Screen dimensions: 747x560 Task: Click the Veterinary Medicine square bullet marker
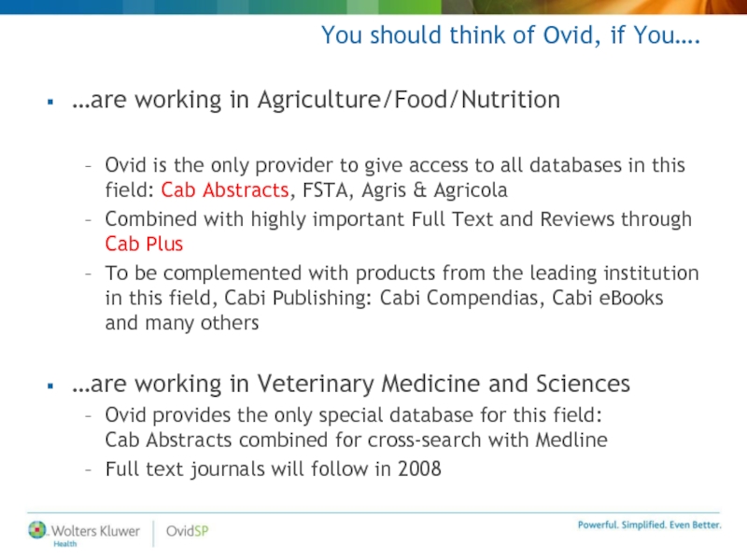(x=50, y=385)
